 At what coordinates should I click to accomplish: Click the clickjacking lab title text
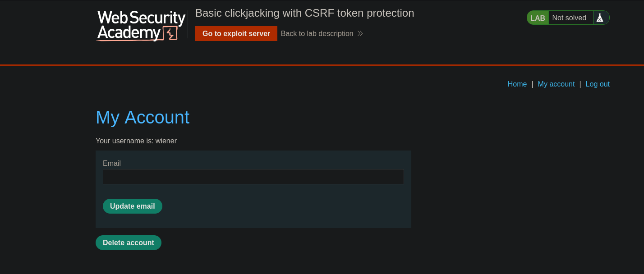[x=304, y=13]
